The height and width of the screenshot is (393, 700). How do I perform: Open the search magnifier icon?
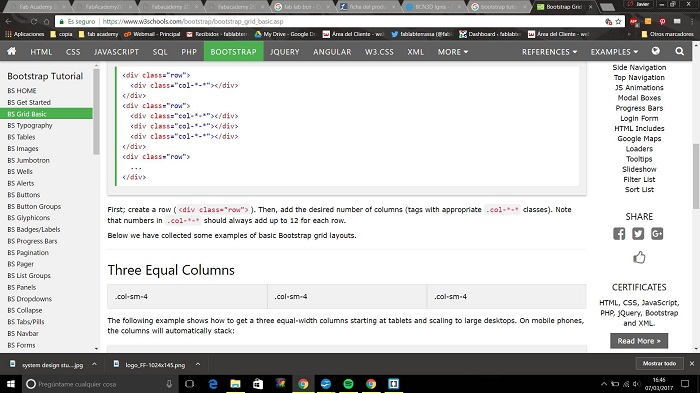(679, 51)
